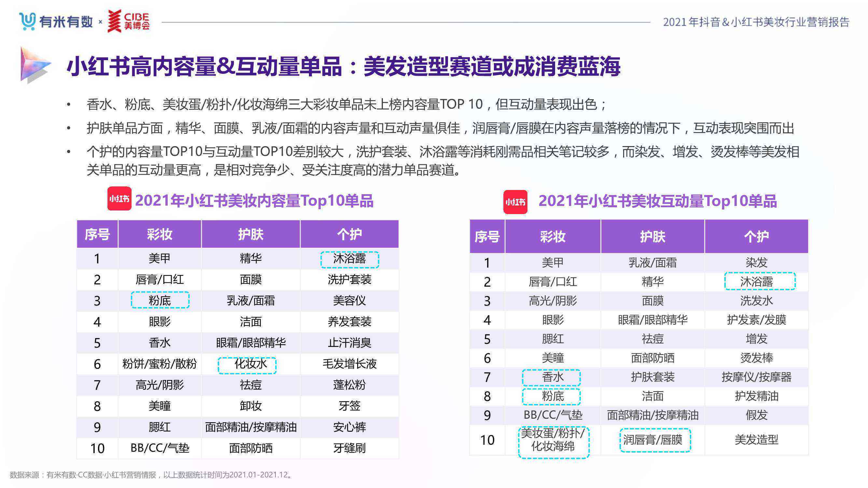Click the 烫发棒 cell in the 互动量 table
This screenshot has width=868, height=488.
[756, 358]
